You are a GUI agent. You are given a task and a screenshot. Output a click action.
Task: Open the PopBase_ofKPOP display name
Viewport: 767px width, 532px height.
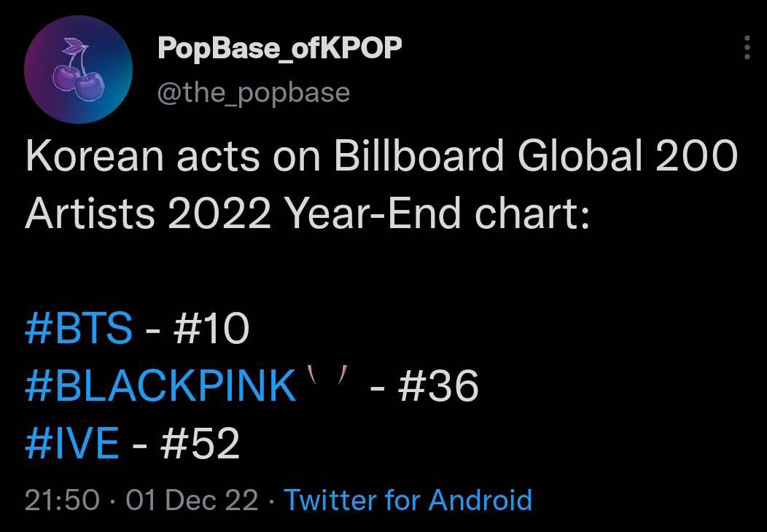click(279, 49)
